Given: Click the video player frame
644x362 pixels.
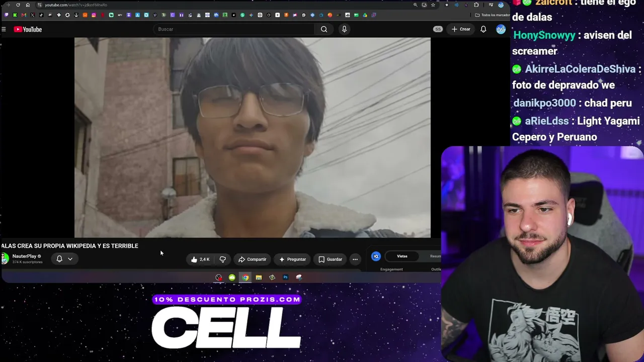Looking at the screenshot, I should [253, 137].
